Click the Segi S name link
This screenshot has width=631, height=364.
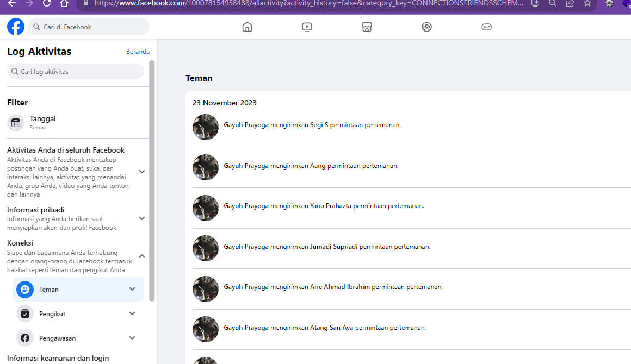319,125
